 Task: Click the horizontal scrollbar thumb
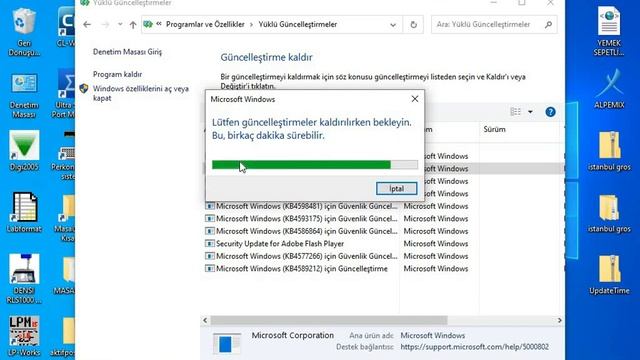pyautogui.click(x=329, y=321)
